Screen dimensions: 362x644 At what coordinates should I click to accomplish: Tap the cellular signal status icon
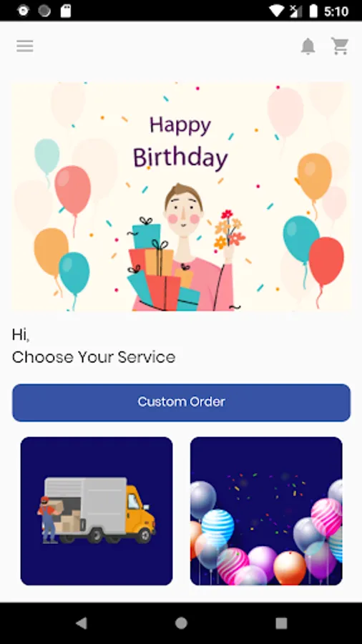coord(295,11)
